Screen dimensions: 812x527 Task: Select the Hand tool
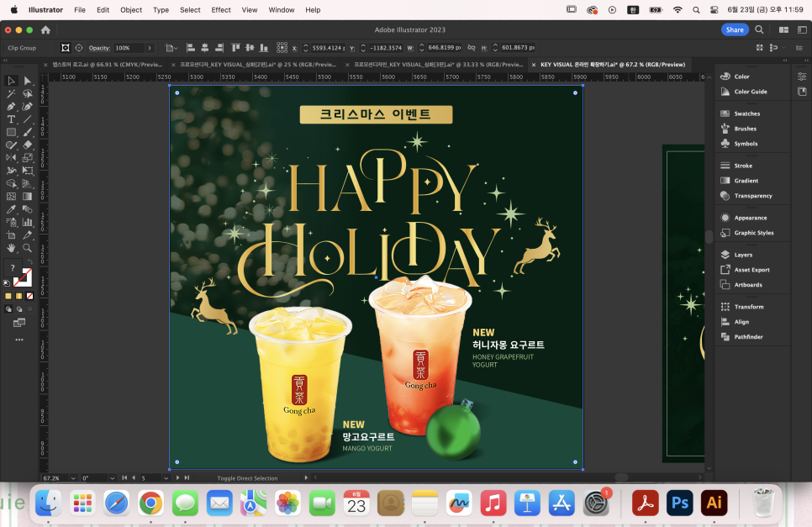pyautogui.click(x=11, y=248)
